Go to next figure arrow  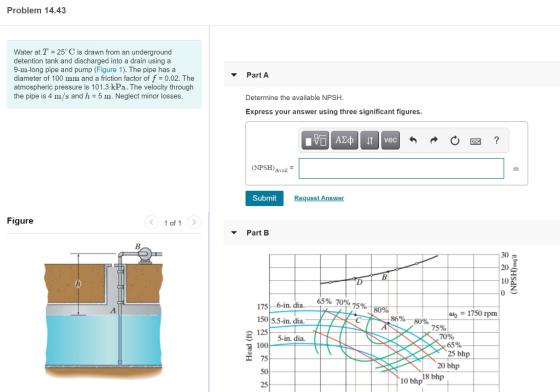click(194, 222)
